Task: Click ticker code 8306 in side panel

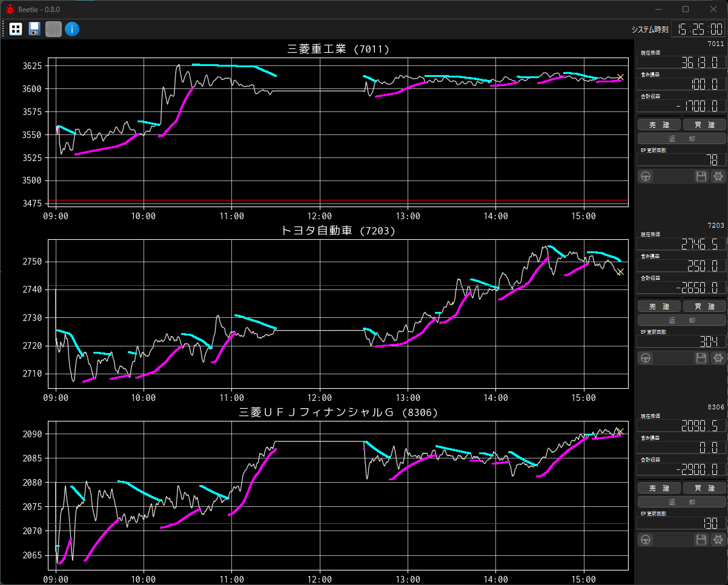Action: 716,407
